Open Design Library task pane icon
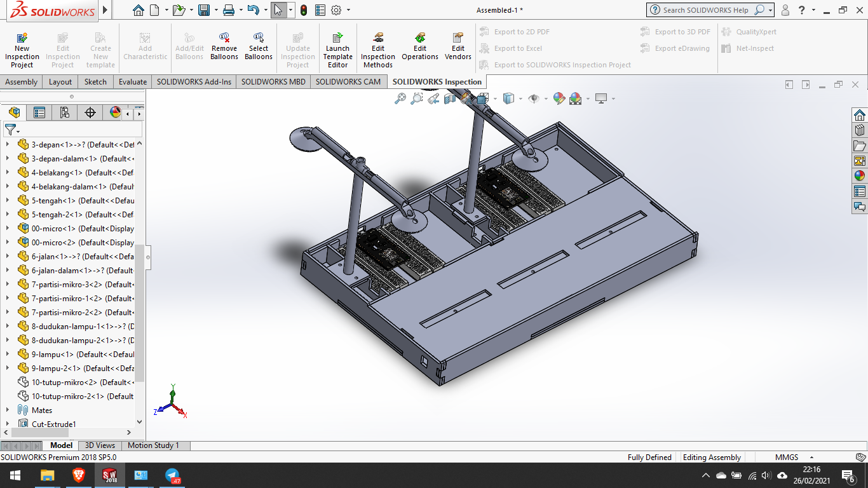868x488 pixels. point(860,130)
